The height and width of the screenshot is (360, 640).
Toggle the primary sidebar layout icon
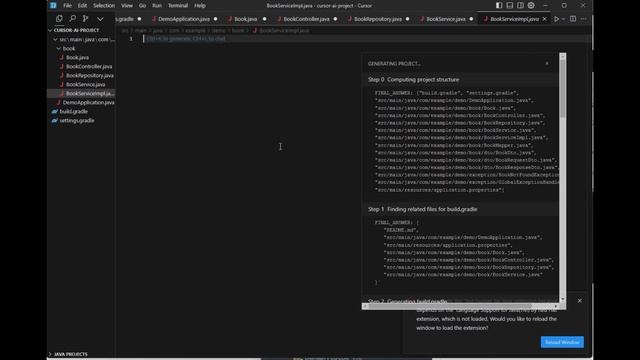pyautogui.click(x=499, y=6)
